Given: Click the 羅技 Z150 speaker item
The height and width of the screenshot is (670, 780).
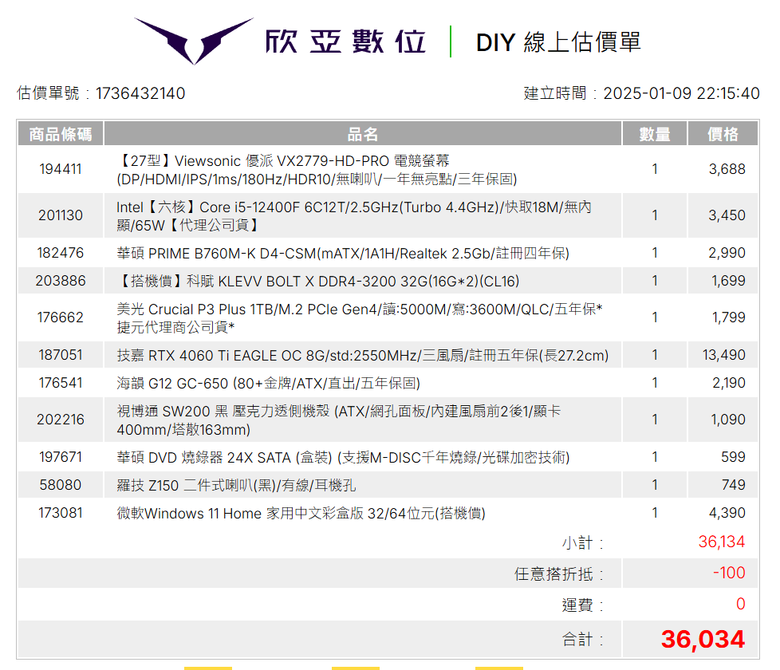Looking at the screenshot, I should [236, 485].
